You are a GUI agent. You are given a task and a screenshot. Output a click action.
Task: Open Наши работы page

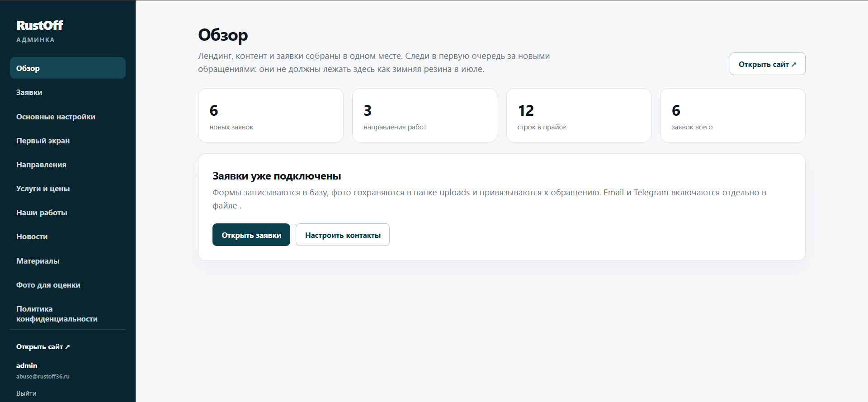pyautogui.click(x=68, y=213)
